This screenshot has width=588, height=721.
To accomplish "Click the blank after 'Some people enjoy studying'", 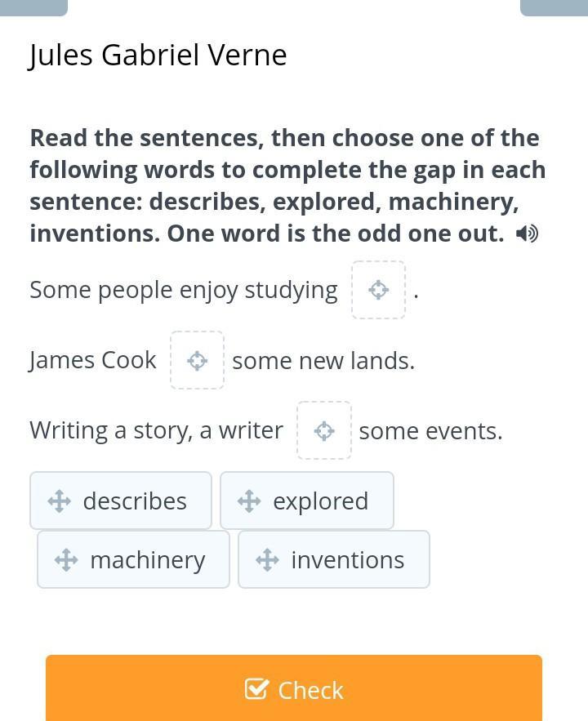I will point(378,290).
